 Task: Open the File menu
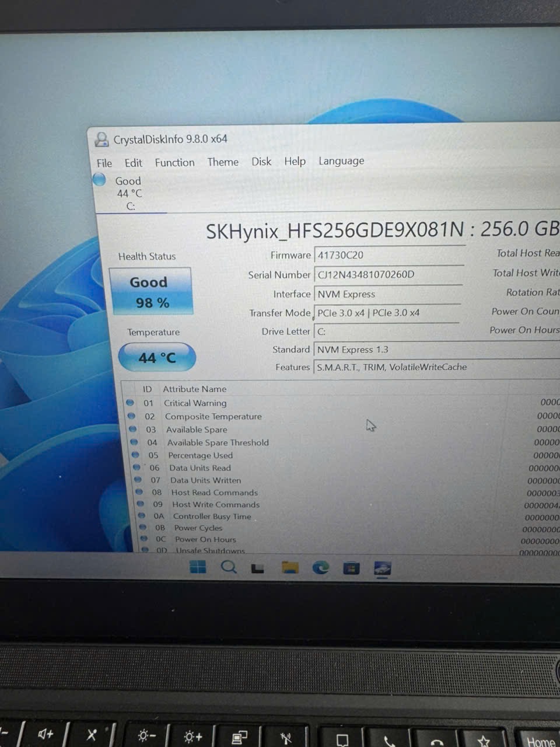(x=104, y=163)
